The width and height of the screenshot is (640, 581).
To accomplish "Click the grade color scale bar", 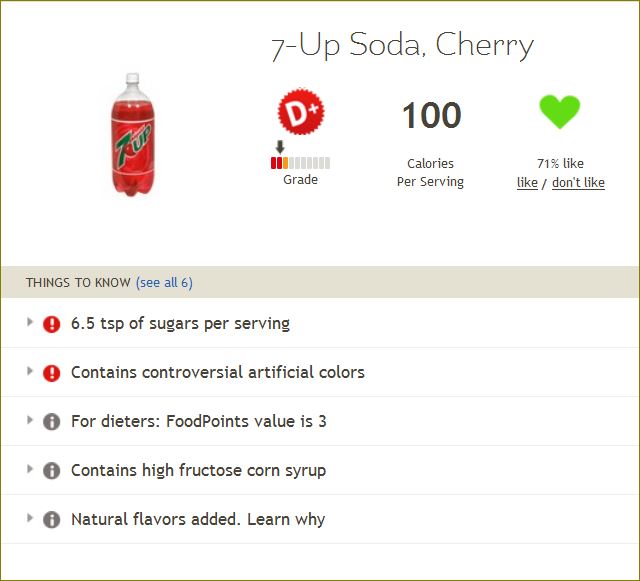I will coord(300,163).
